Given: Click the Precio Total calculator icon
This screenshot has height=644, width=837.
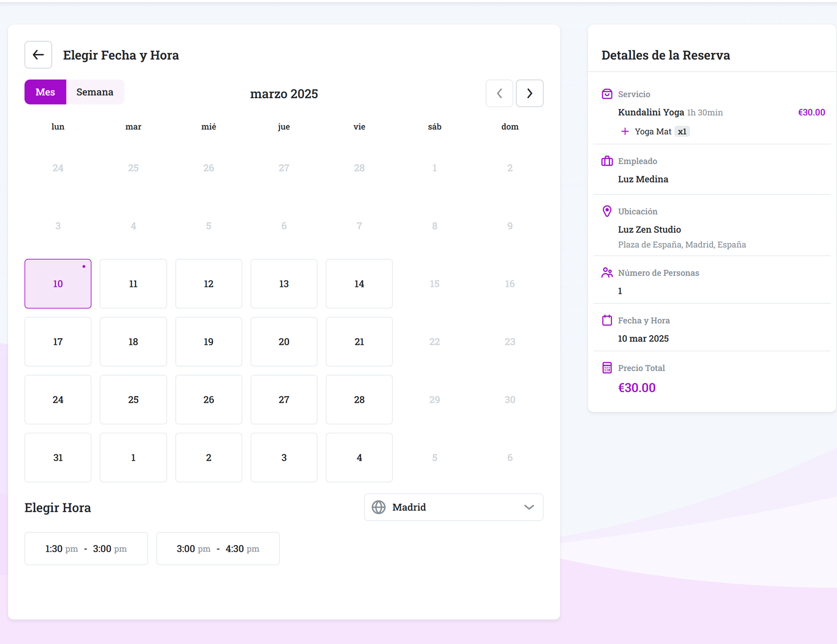Looking at the screenshot, I should pos(607,368).
